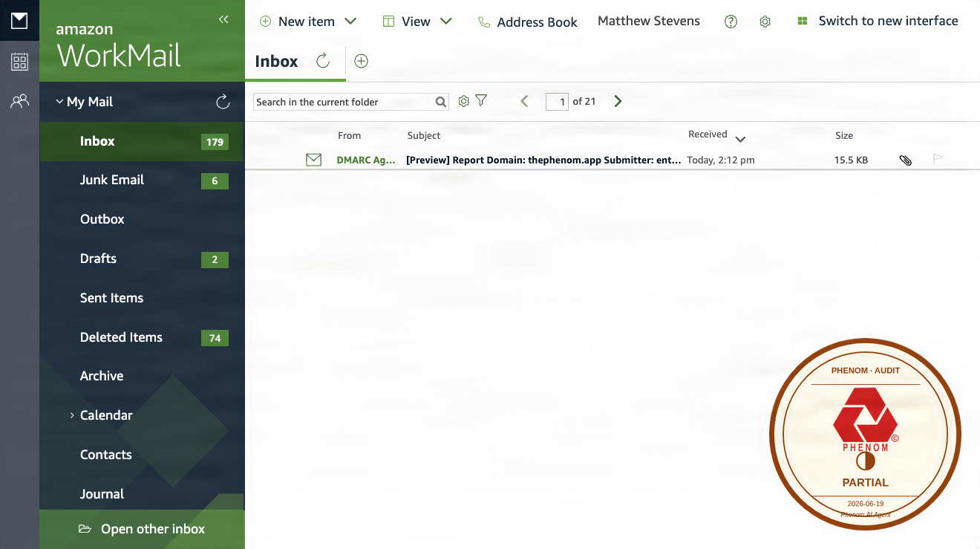The width and height of the screenshot is (980, 549).
Task: Click the 15.5 KB size value
Action: click(851, 160)
